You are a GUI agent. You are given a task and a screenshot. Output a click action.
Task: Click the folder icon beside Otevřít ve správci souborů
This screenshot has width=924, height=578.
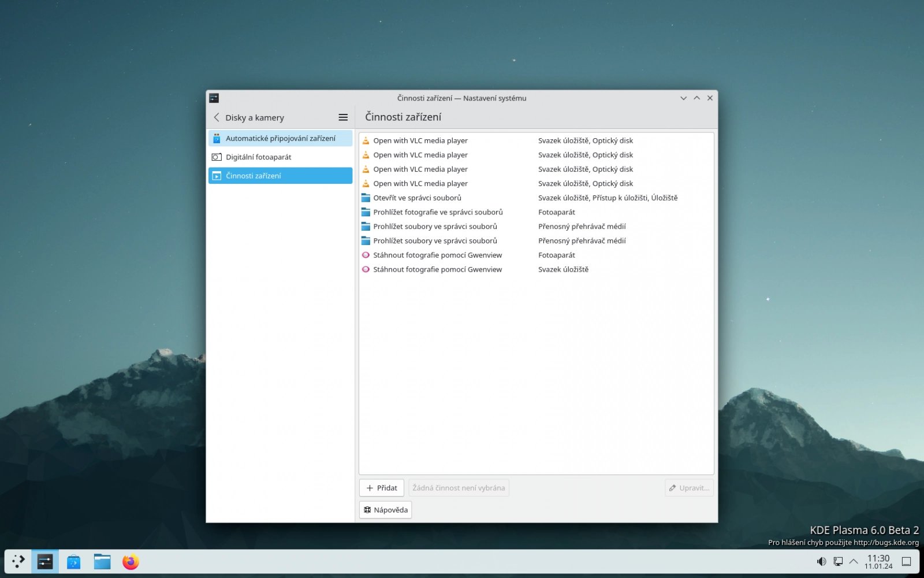[x=366, y=198]
